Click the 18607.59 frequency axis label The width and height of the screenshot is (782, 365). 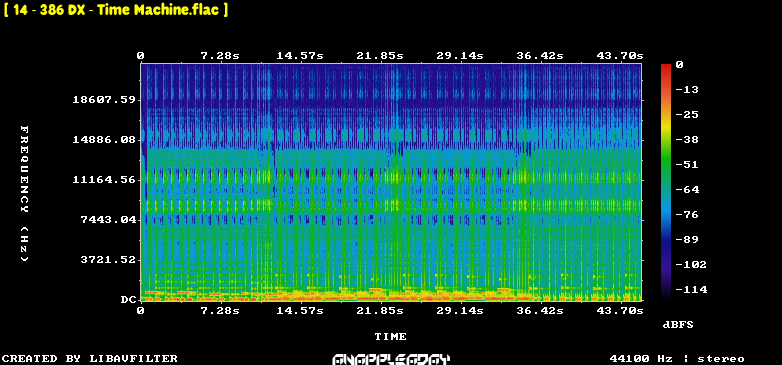[x=104, y=99]
